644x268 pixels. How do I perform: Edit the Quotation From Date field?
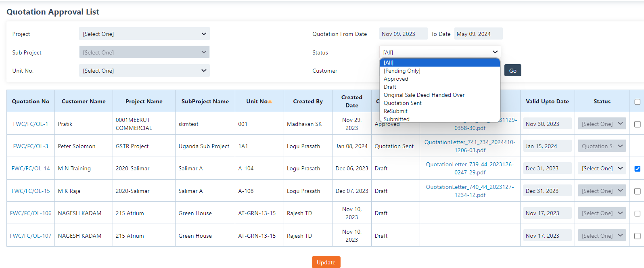[403, 34]
